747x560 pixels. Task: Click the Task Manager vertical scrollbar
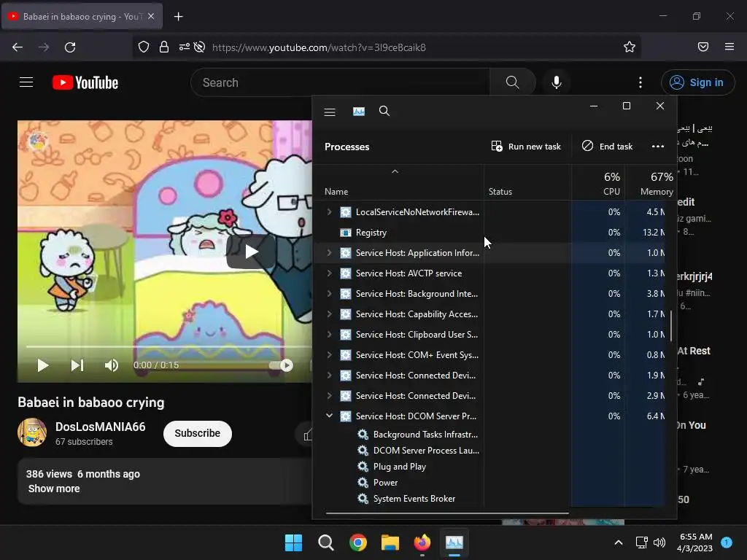(x=671, y=326)
